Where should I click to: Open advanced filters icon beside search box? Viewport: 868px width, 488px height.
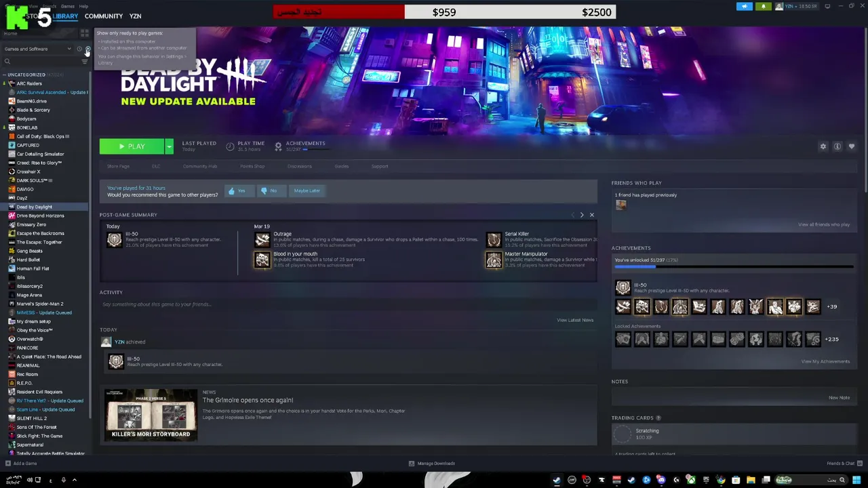[x=84, y=62]
